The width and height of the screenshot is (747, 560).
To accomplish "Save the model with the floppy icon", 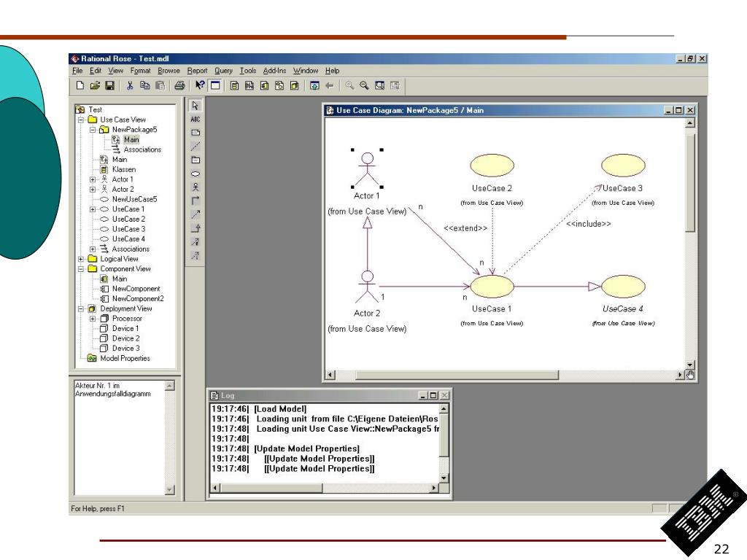I will [109, 85].
